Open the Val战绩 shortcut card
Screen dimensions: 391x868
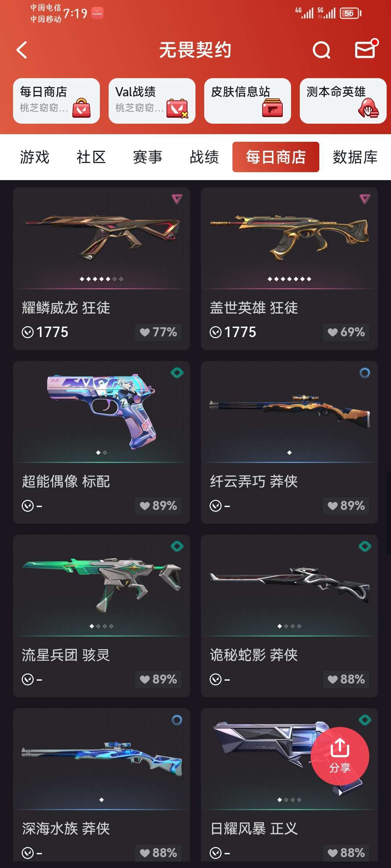click(x=152, y=101)
